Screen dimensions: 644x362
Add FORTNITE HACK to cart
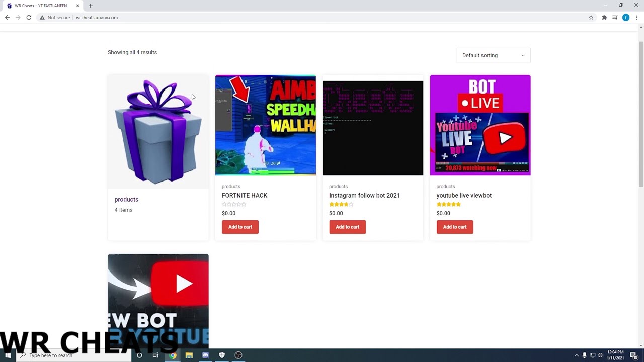(240, 227)
